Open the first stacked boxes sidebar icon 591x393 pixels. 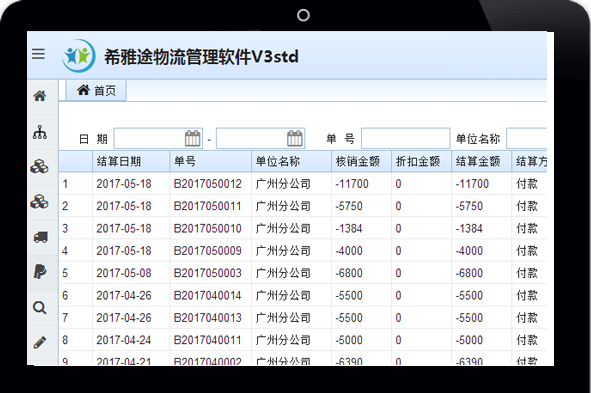pos(40,166)
